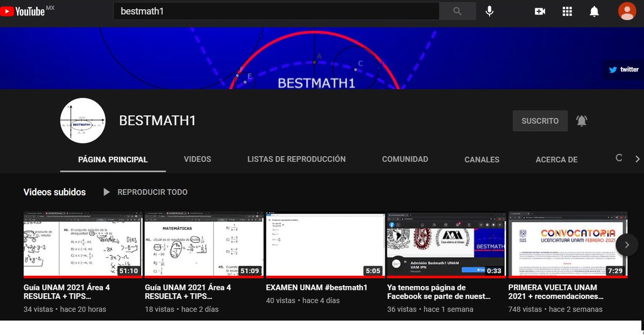Image resolution: width=644 pixels, height=335 pixels.
Task: Open the ACERCA DE tab
Action: [x=557, y=159]
